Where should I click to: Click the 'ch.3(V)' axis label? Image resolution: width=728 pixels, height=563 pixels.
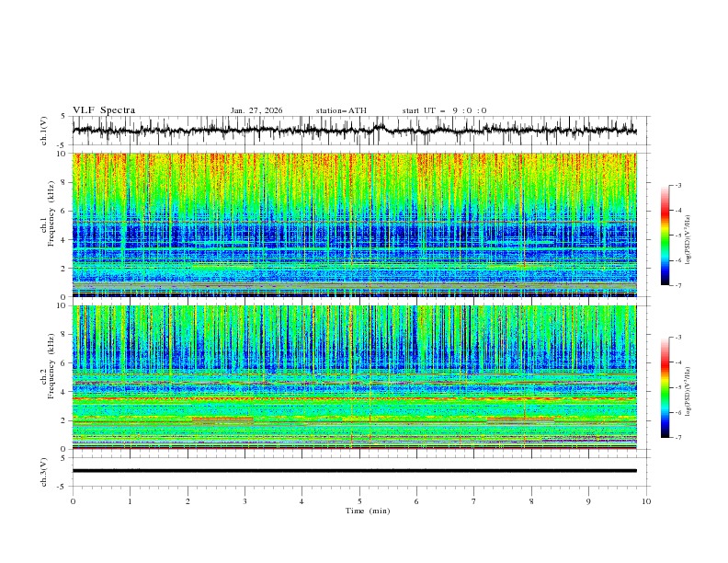tap(44, 472)
